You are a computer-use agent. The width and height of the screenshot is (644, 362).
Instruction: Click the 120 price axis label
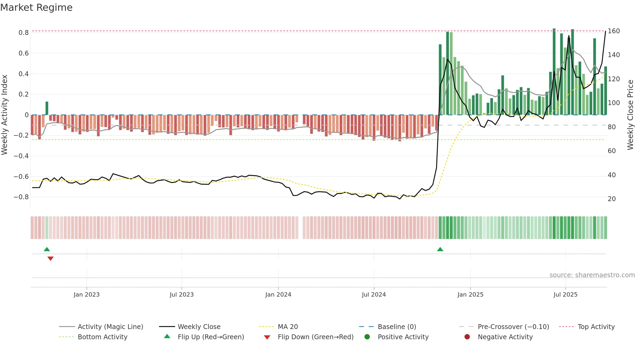pos(614,79)
